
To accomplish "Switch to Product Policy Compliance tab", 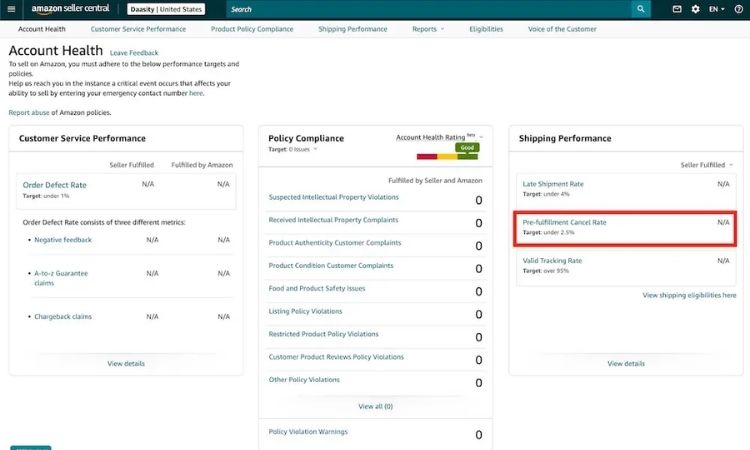I will [252, 29].
